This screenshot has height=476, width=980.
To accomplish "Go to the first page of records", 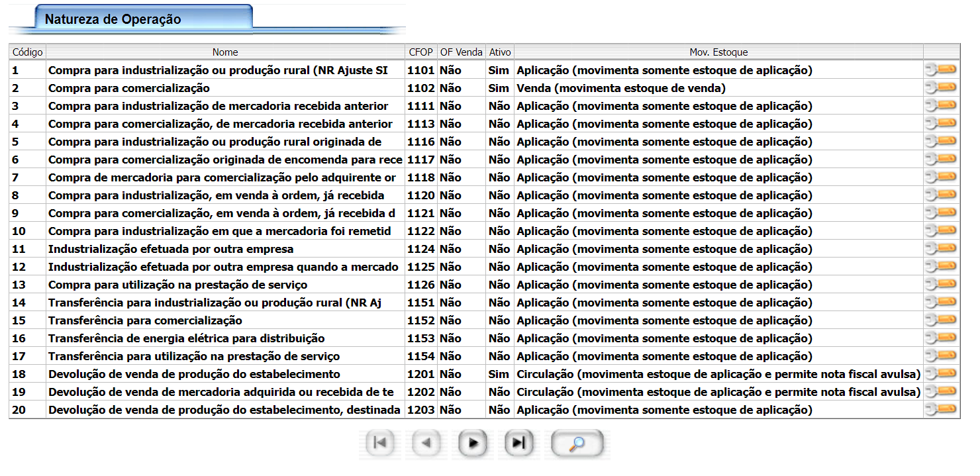I will [x=380, y=444].
